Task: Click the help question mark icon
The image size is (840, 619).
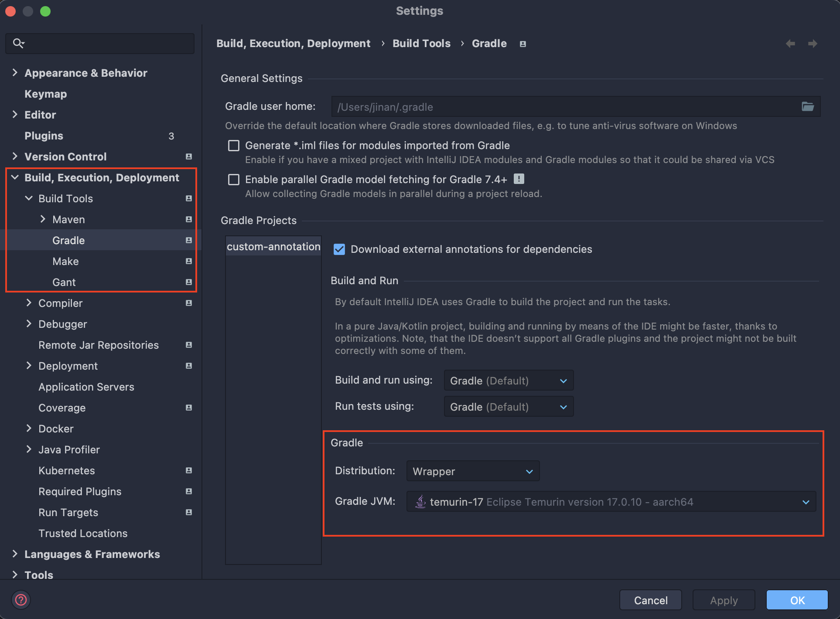Action: (x=21, y=600)
